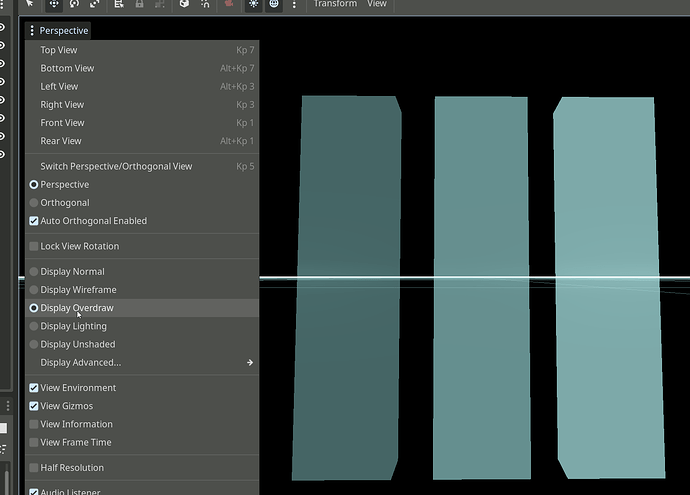Select Display Lighting radio option

pyautogui.click(x=142, y=326)
